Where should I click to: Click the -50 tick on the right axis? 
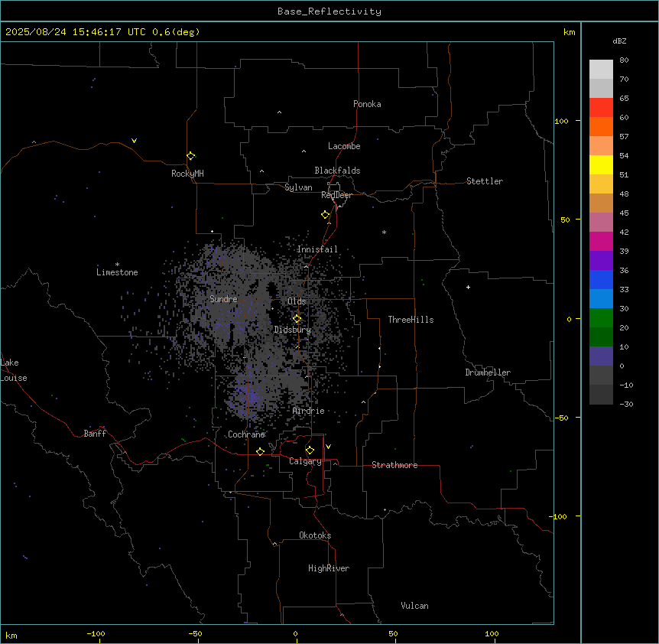[x=561, y=418]
